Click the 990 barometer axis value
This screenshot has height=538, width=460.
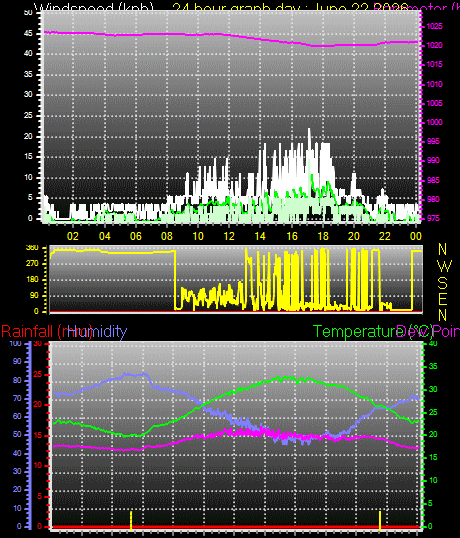click(433, 160)
